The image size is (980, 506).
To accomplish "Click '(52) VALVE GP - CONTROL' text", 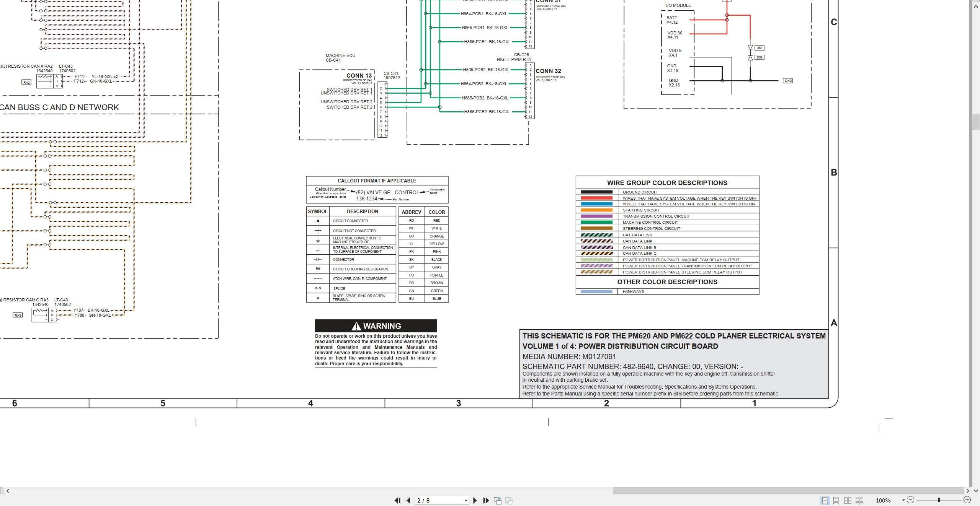I will point(387,192).
